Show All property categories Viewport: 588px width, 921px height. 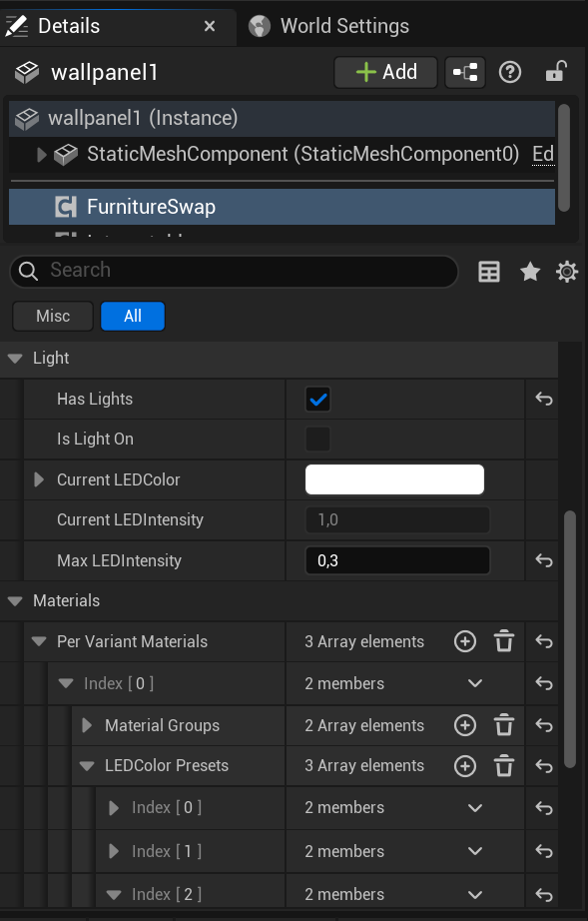tap(133, 316)
